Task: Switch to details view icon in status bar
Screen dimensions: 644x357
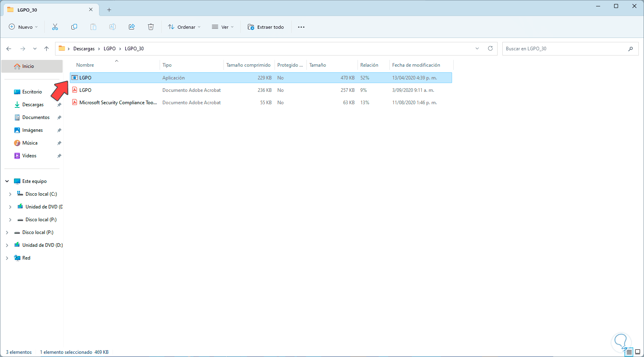Action: point(629,352)
